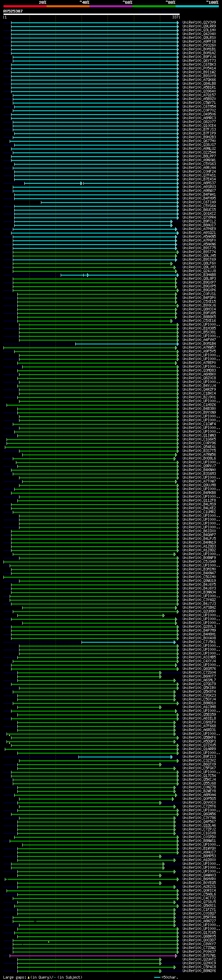Select label UniRef100_A7RW57

pyautogui.click(x=199, y=348)
